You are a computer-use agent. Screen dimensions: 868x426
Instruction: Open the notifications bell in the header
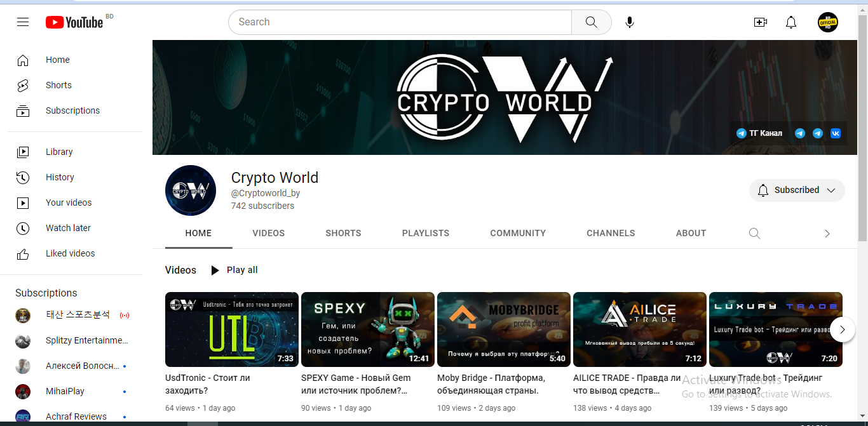tap(791, 22)
